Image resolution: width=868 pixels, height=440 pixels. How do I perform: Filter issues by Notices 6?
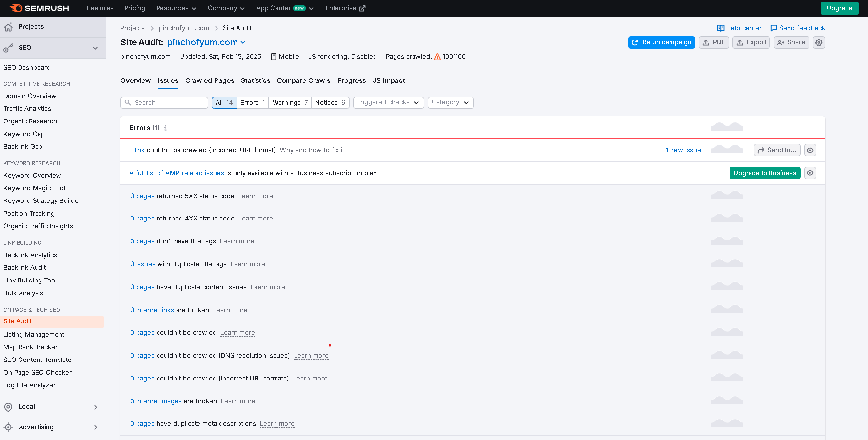tap(330, 103)
